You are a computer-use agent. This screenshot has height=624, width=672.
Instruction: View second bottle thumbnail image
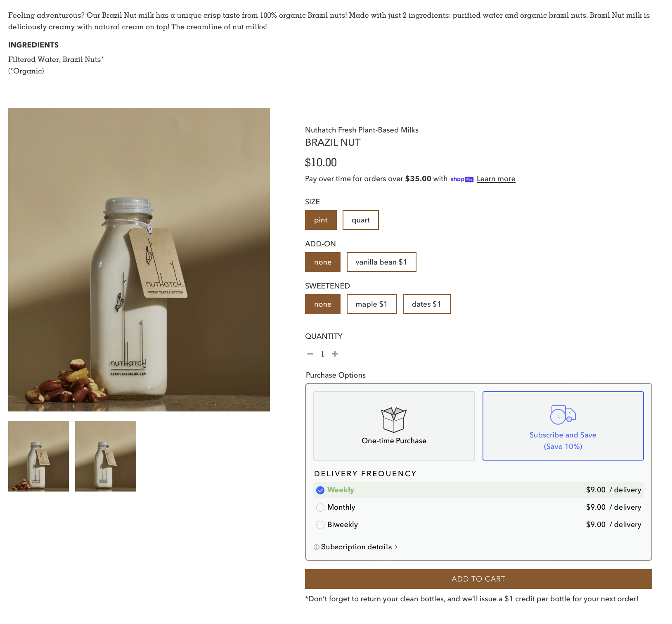click(106, 456)
